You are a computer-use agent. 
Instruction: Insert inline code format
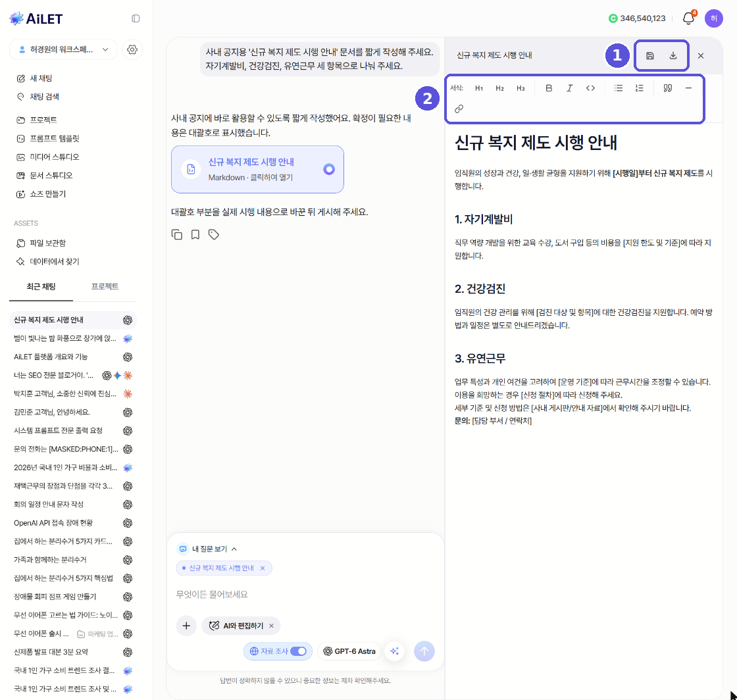pos(590,88)
